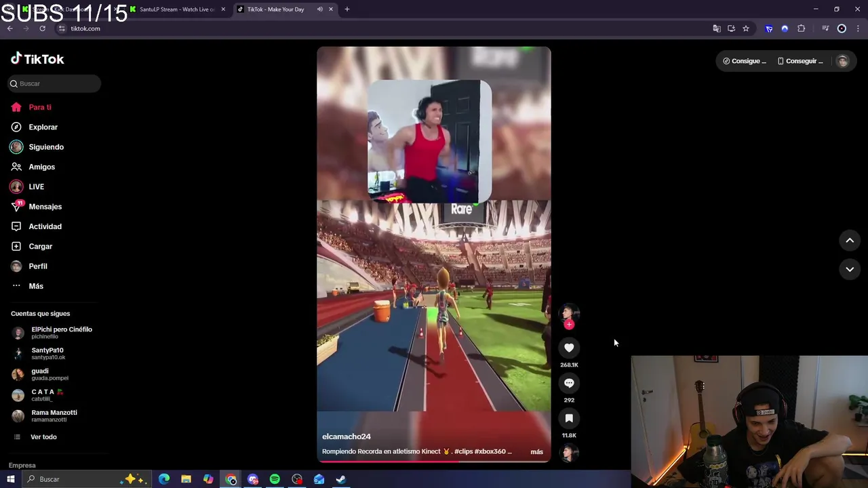Open Steam from the taskbar

(341, 479)
